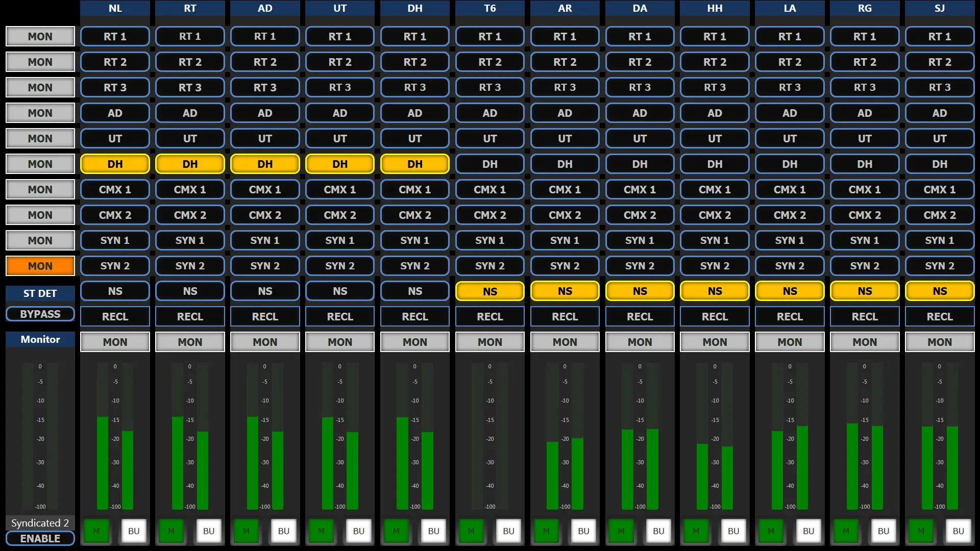980x551 pixels.
Task: Click the MON button below RECL in the RG column
Action: tap(865, 342)
